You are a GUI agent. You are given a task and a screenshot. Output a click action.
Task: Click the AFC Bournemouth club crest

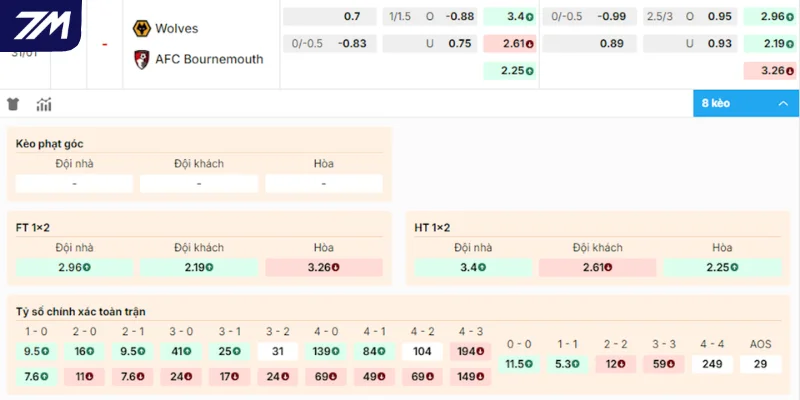tap(142, 59)
